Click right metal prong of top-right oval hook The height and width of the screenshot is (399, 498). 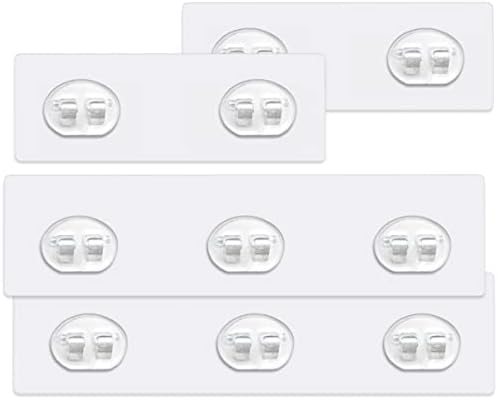tap(439, 62)
